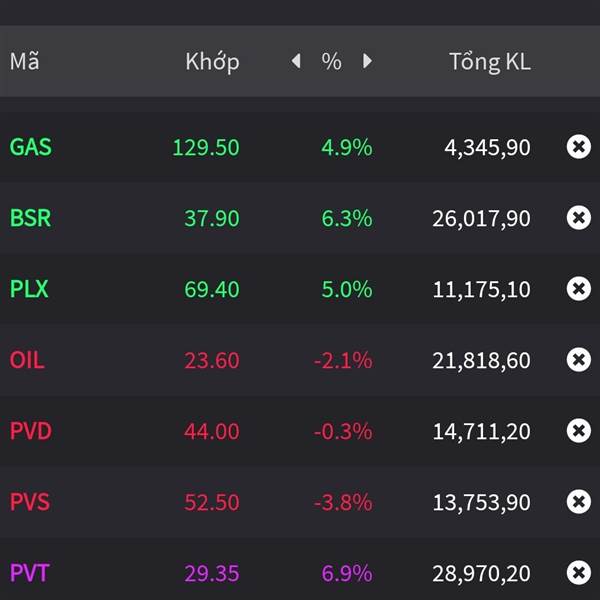
Task: Open GAS stock symbol
Action: click(x=31, y=147)
